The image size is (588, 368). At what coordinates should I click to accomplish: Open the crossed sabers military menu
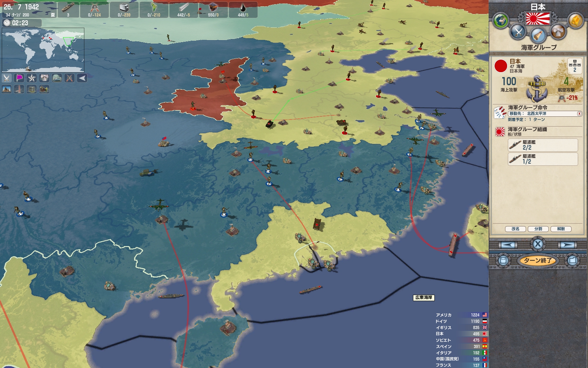tap(518, 32)
